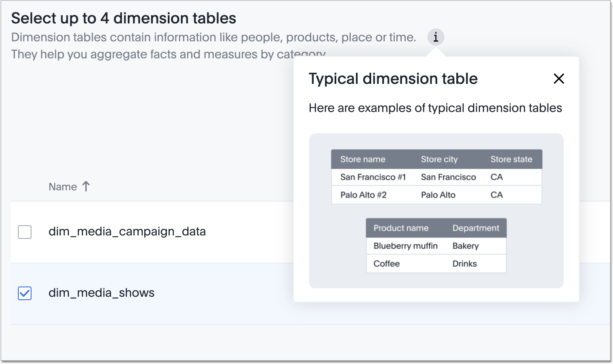Click the Store state column header

512,159
